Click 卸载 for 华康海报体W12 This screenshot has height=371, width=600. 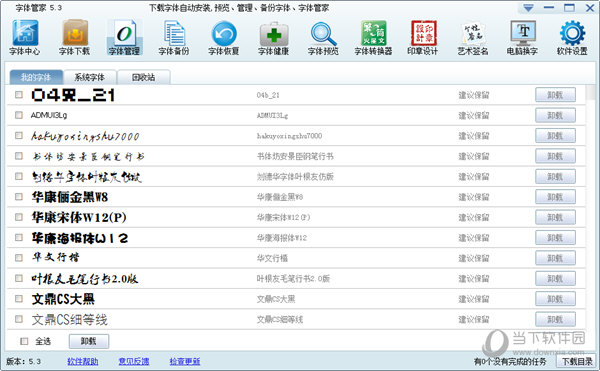[x=555, y=238]
